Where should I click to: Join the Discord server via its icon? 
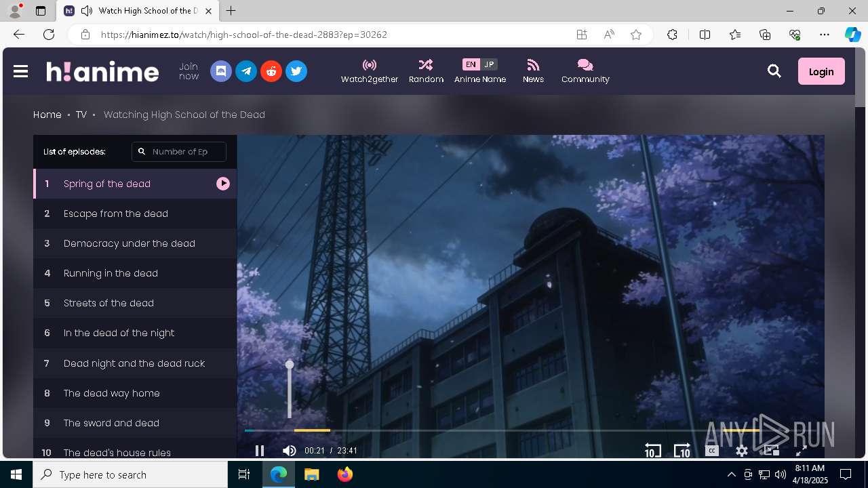pos(221,71)
